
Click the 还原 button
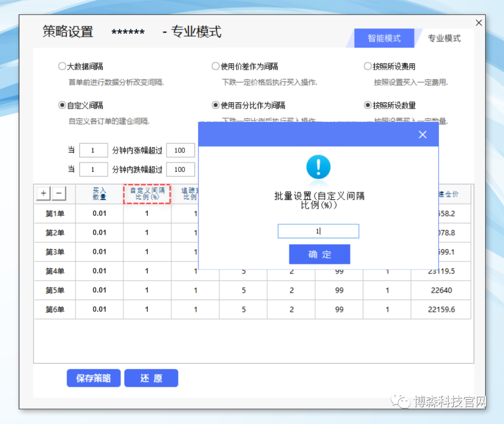(151, 378)
